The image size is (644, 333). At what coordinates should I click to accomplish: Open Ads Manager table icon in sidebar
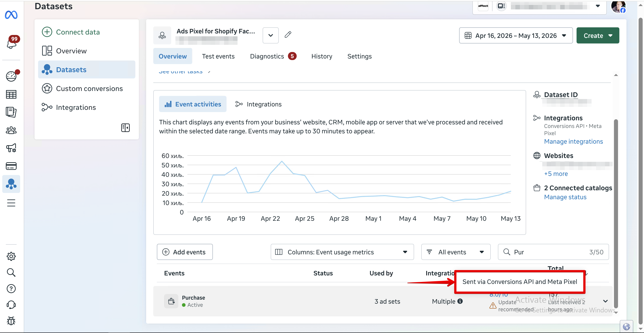click(x=11, y=94)
